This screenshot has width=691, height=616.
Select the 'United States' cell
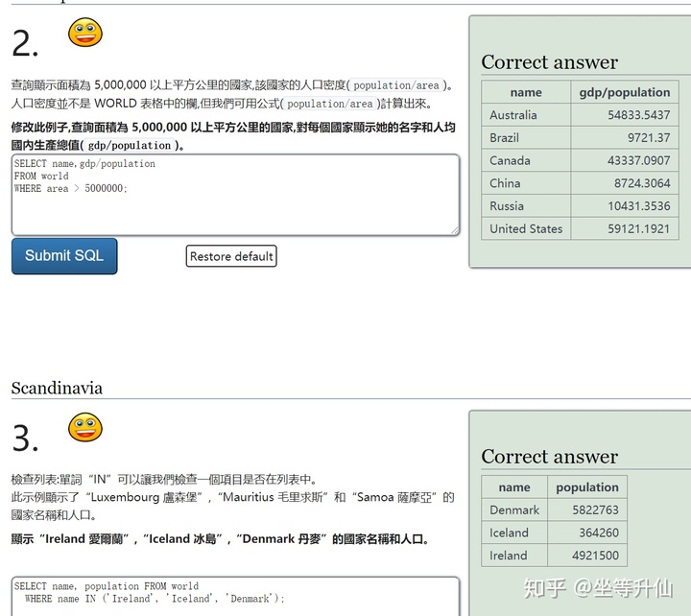(x=526, y=228)
